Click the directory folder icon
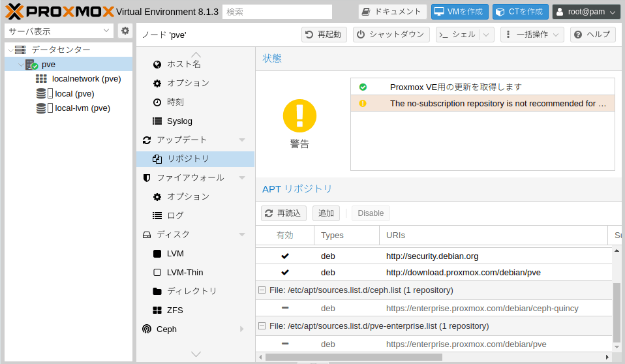 [x=157, y=292]
